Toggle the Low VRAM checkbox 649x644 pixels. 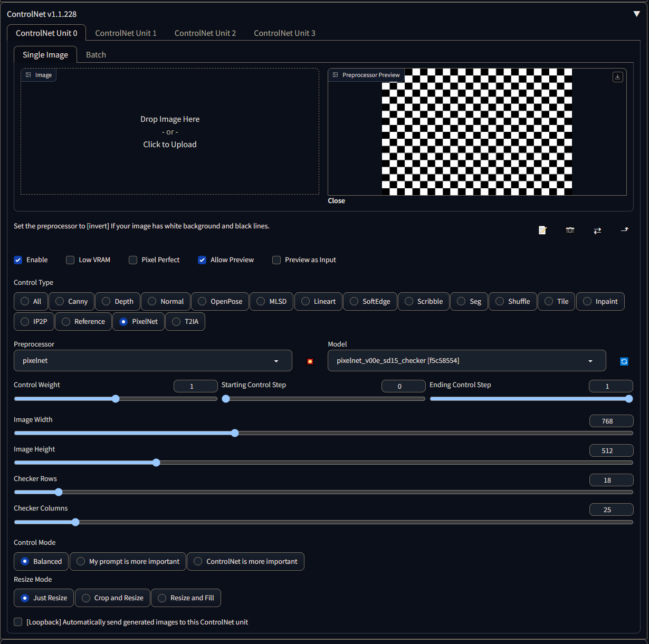(70, 260)
